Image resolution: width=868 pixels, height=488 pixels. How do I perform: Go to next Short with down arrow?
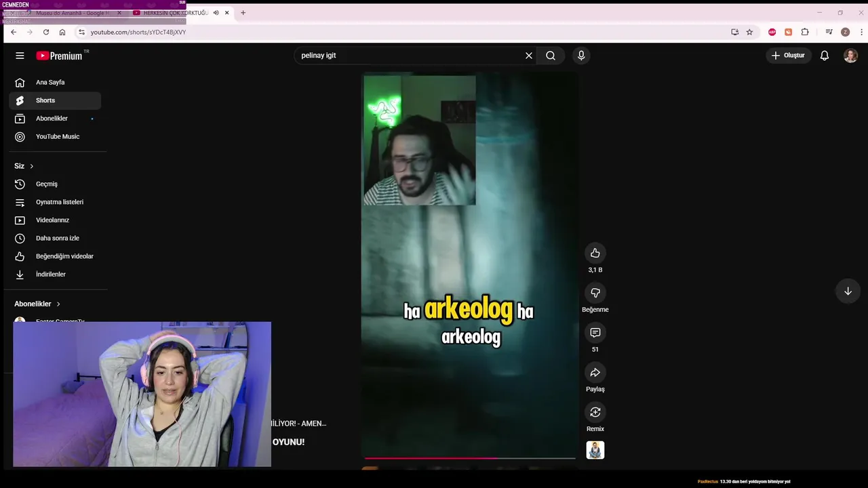pyautogui.click(x=848, y=291)
